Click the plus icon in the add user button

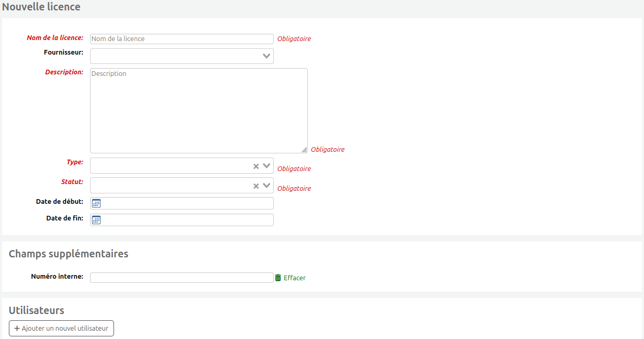click(17, 329)
